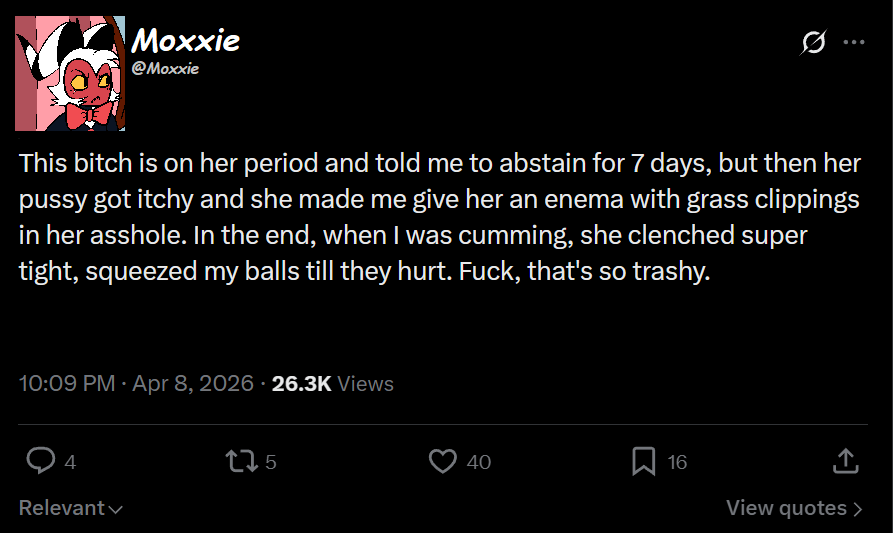Click the 10:09 PM timestamp
This screenshot has width=893, height=533.
pos(67,383)
